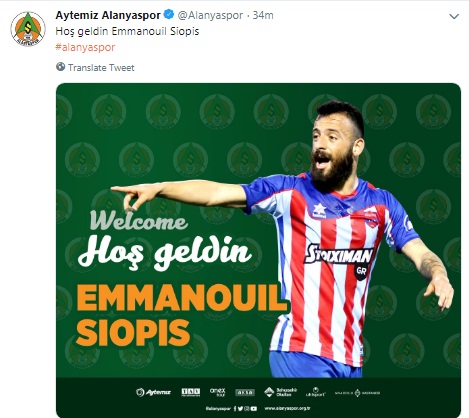Click the anex tour sponsor logo
The height and width of the screenshot is (418, 469).
(x=218, y=392)
